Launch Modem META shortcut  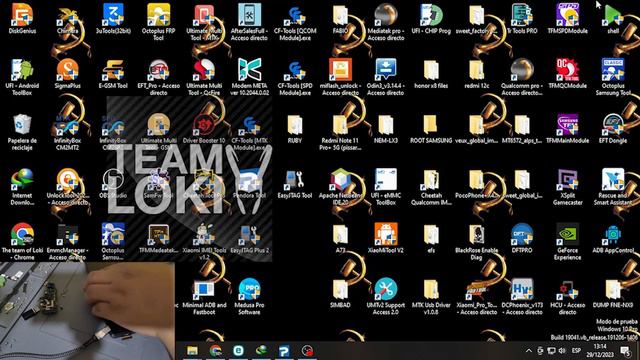tap(249, 70)
